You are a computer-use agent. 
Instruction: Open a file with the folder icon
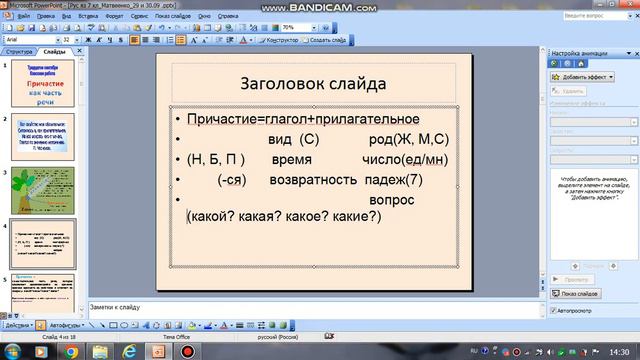(20, 28)
